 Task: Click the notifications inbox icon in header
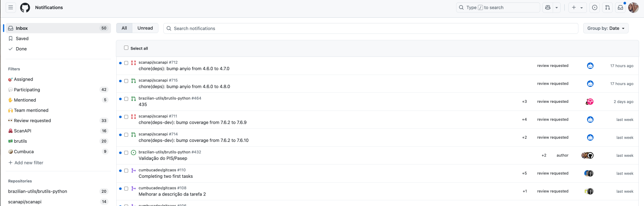tap(620, 7)
